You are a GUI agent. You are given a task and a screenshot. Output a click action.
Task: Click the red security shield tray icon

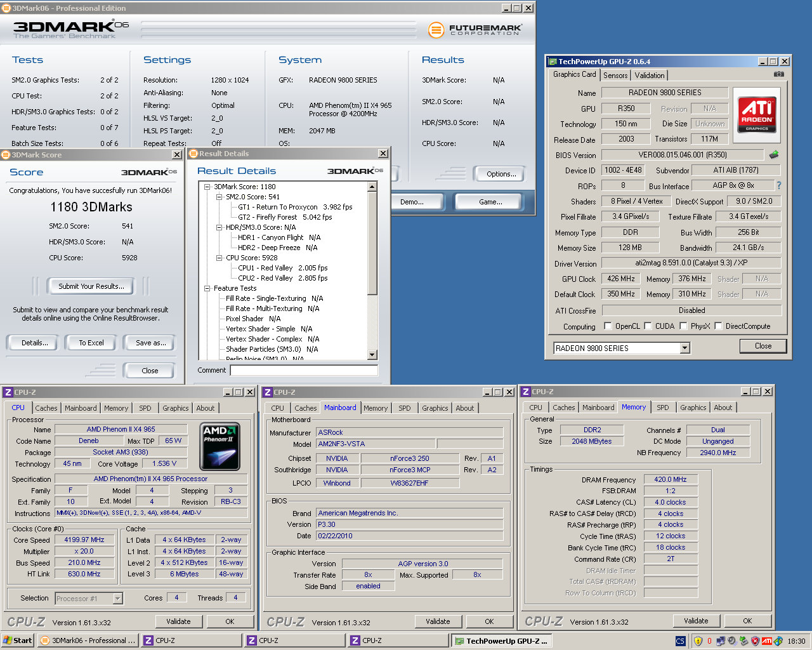click(x=755, y=641)
